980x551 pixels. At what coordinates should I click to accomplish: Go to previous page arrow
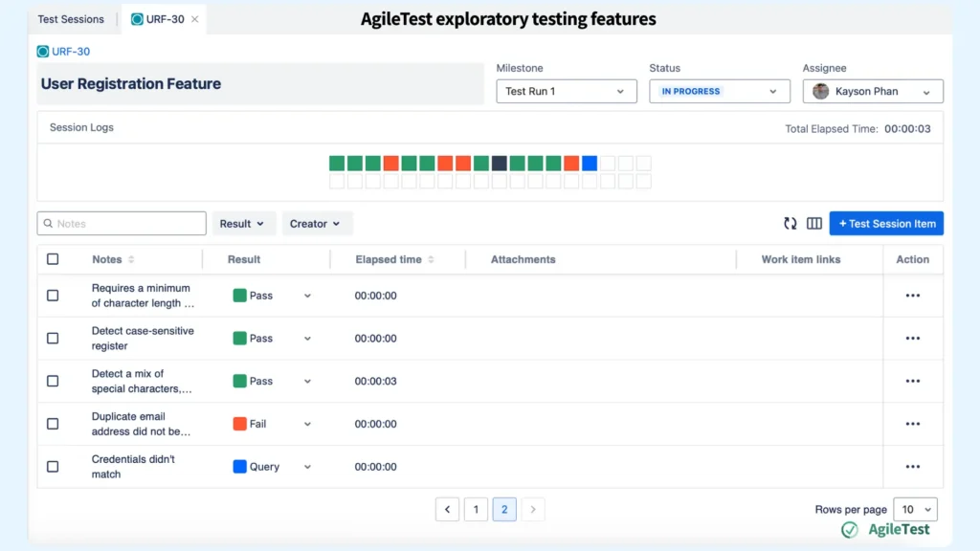(448, 509)
